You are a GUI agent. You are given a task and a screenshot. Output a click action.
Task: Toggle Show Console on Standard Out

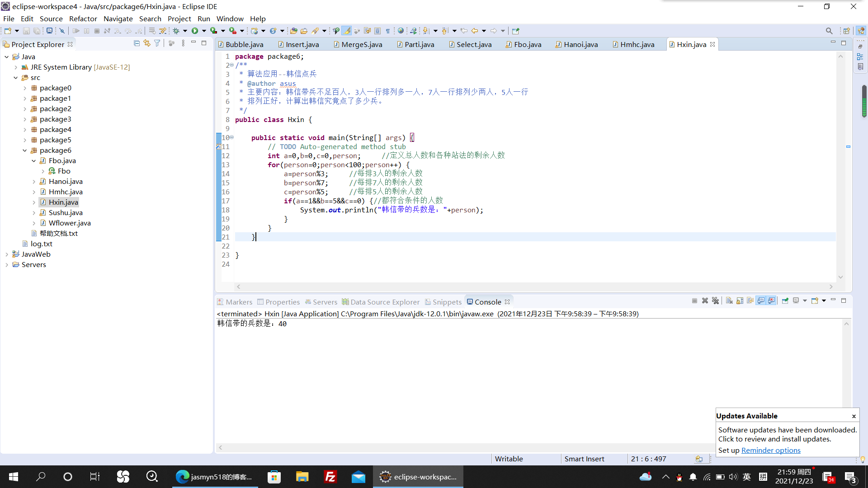(761, 300)
